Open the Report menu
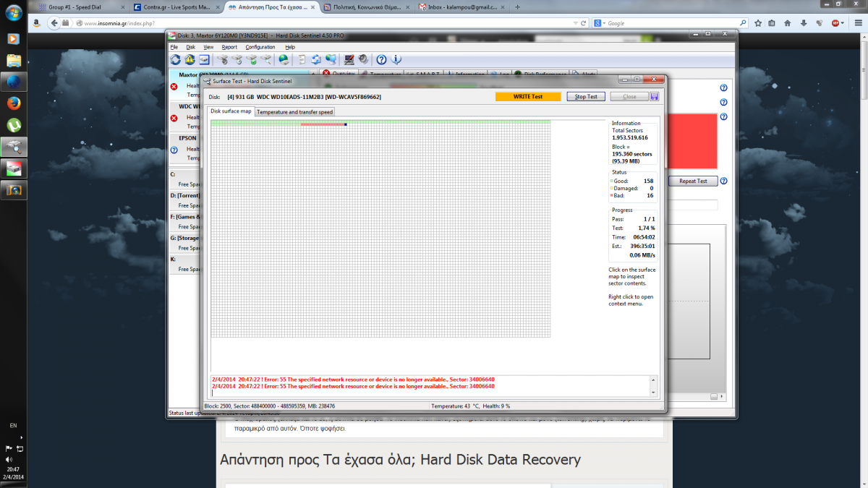Image resolution: width=868 pixels, height=488 pixels. (229, 47)
